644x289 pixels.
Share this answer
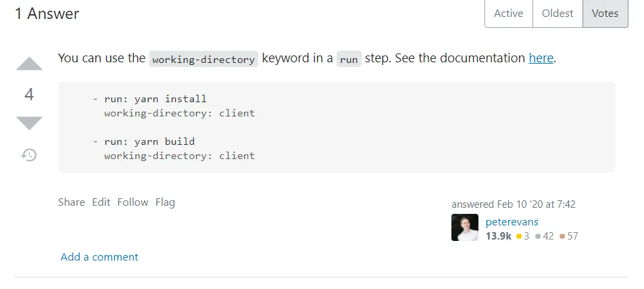click(x=72, y=202)
